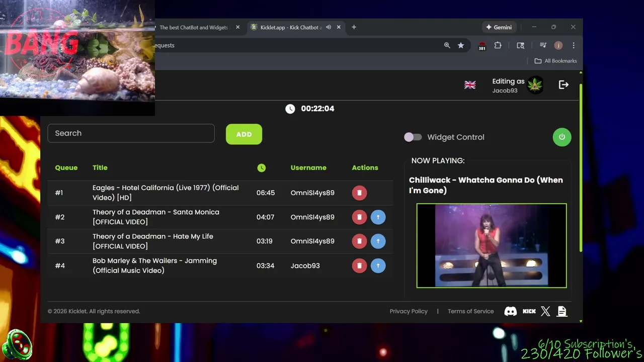The width and height of the screenshot is (644, 362).
Task: Click the green ADD button
Action: [244, 134]
